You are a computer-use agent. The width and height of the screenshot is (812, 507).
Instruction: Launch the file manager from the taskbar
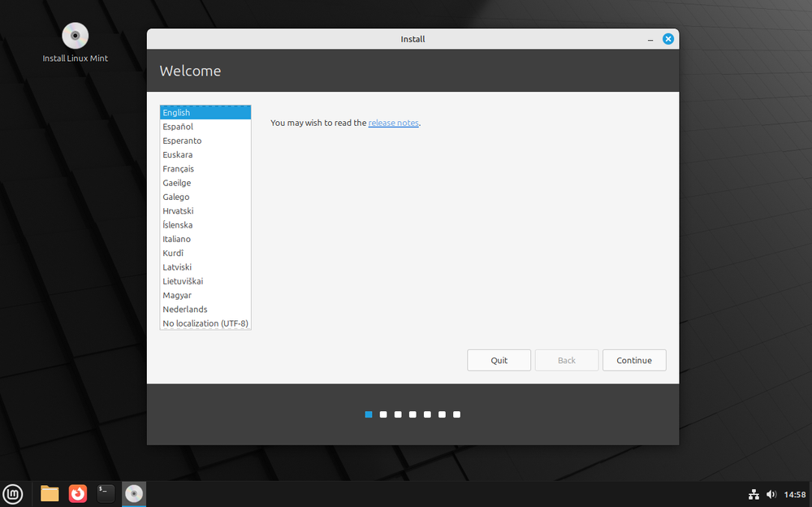pos(49,493)
